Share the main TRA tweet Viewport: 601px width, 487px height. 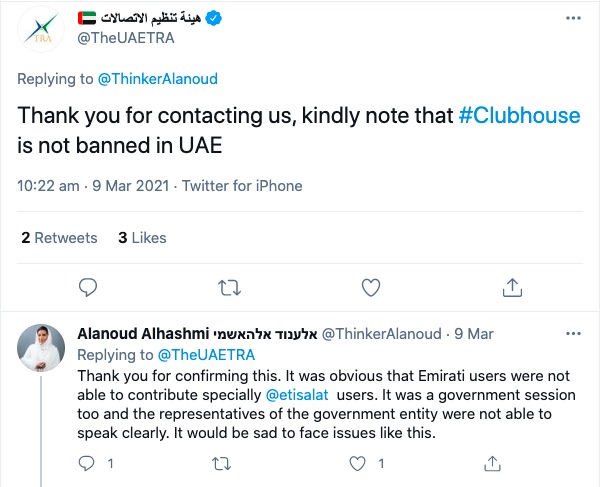[512, 287]
